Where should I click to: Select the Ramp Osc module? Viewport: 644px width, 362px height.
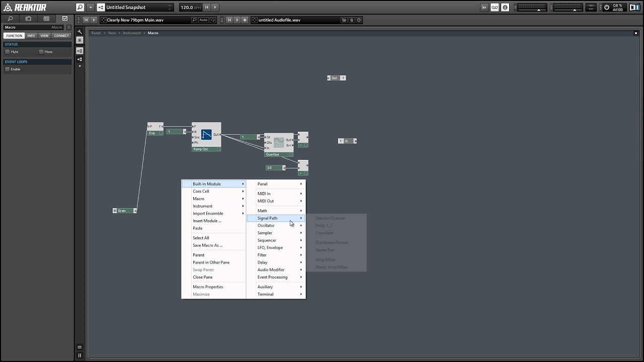point(206,137)
